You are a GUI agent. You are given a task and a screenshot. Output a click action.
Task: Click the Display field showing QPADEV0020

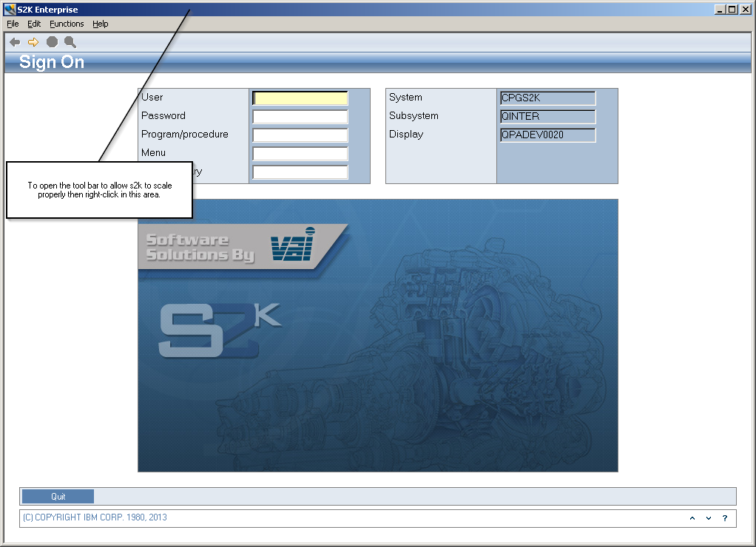(547, 135)
